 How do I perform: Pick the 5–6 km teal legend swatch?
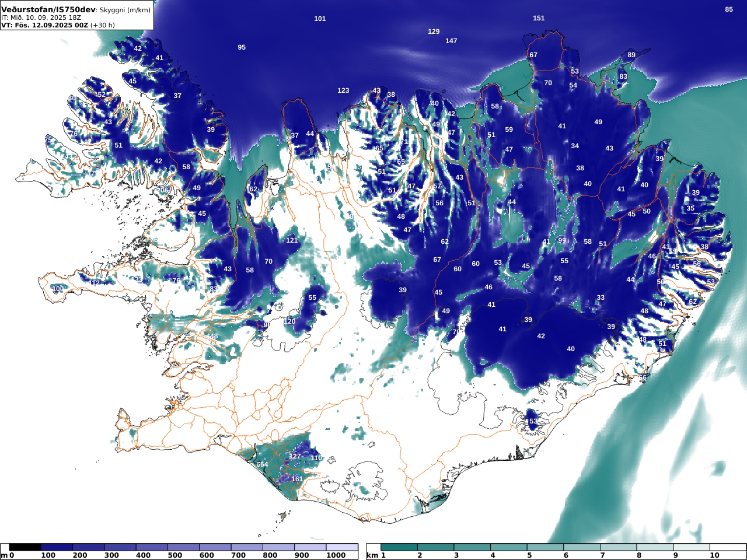pyautogui.click(x=546, y=547)
